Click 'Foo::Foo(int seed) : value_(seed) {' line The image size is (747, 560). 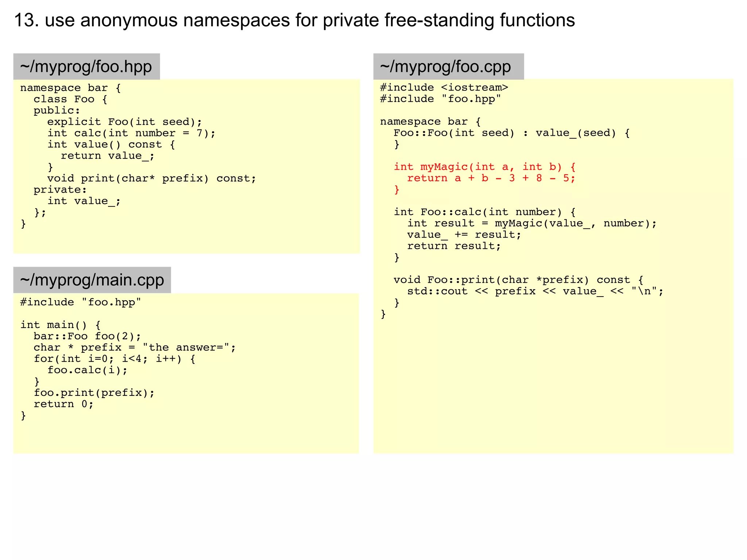pos(511,133)
